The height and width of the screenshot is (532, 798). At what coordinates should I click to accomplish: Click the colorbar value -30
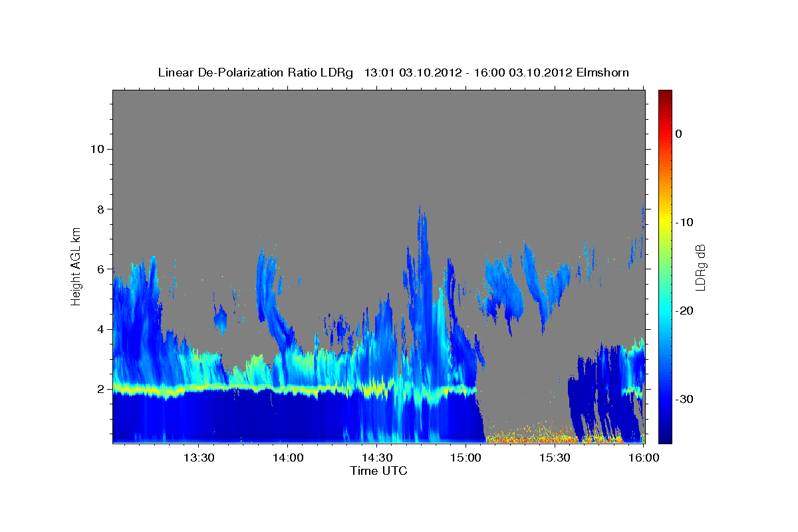point(684,399)
